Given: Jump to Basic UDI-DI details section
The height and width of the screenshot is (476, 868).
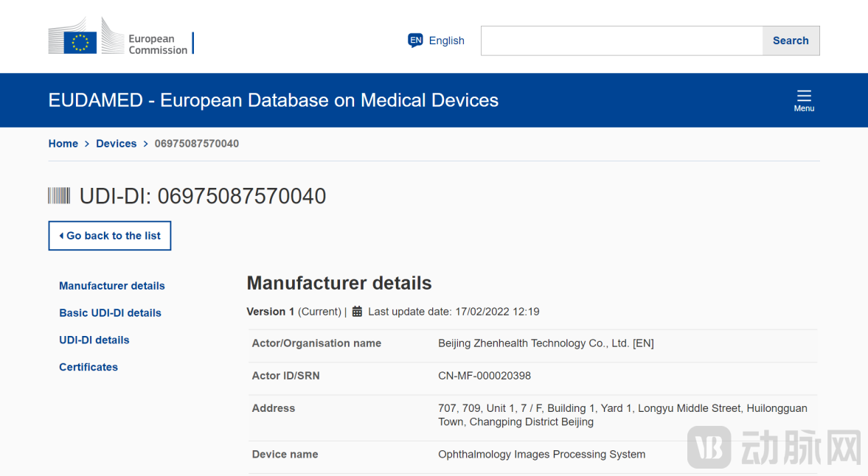Looking at the screenshot, I should [x=110, y=313].
